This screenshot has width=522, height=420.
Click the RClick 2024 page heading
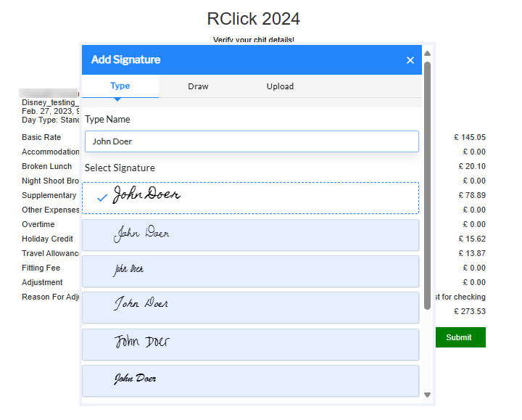[x=253, y=18]
